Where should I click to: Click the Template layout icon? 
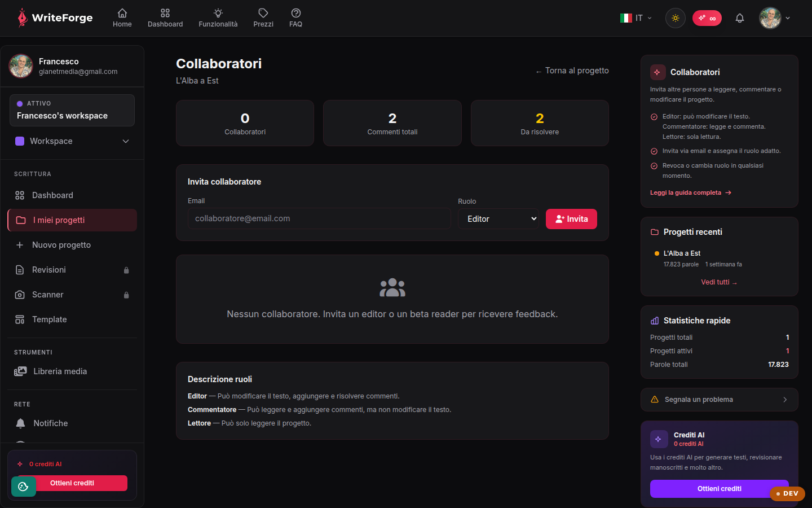[20, 319]
